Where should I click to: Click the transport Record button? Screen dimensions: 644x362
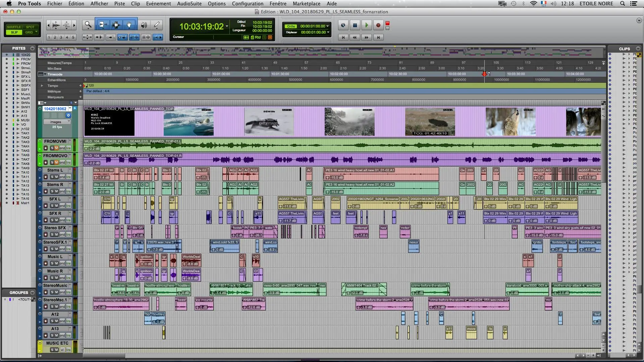378,25
